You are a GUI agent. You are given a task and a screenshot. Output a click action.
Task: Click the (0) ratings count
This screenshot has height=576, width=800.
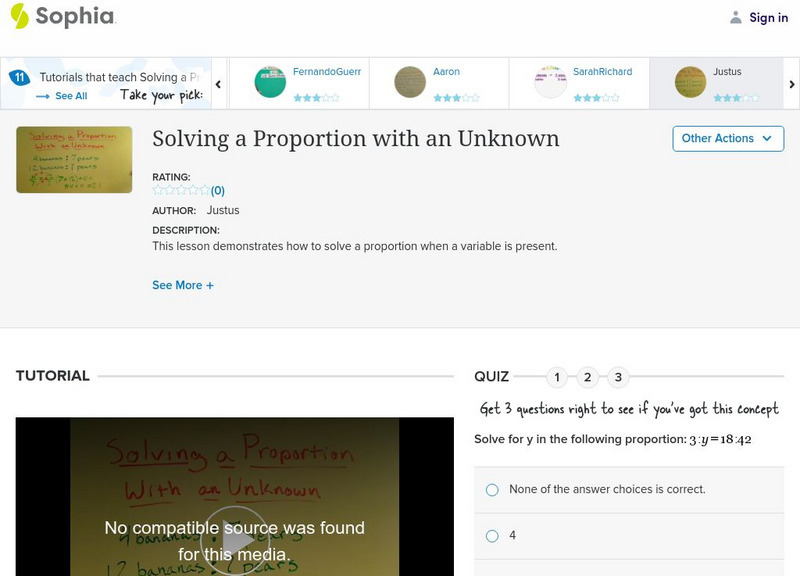(x=218, y=191)
